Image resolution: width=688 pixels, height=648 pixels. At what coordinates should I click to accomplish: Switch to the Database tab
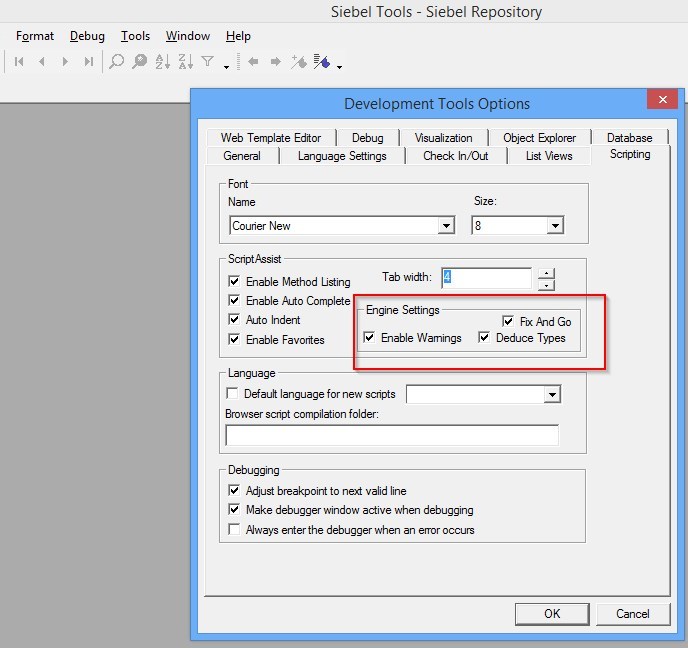point(630,138)
